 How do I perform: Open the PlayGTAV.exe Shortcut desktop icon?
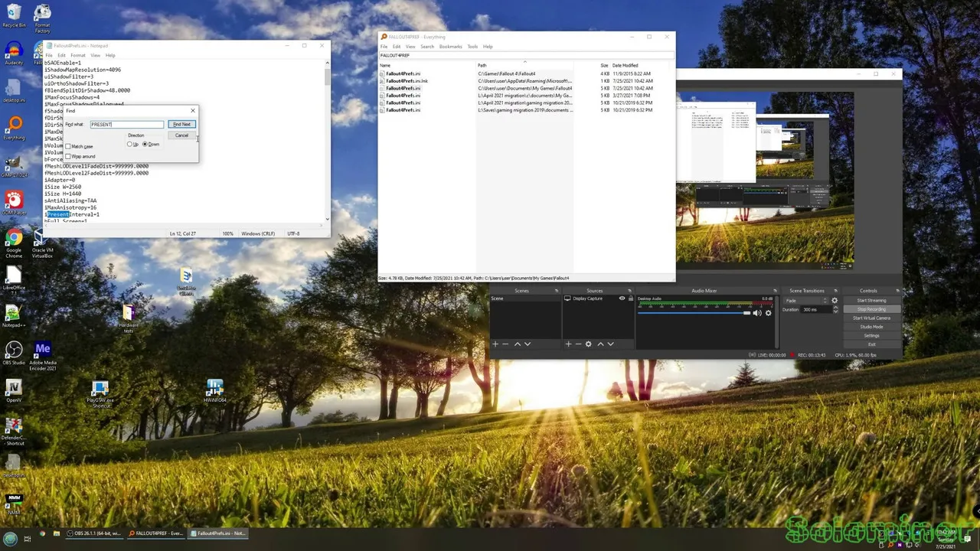pyautogui.click(x=100, y=394)
